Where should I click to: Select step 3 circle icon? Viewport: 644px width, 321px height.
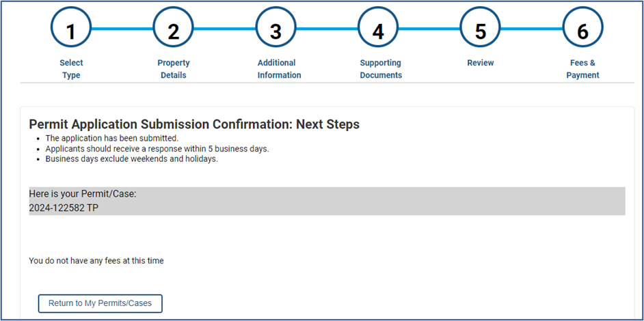click(276, 30)
